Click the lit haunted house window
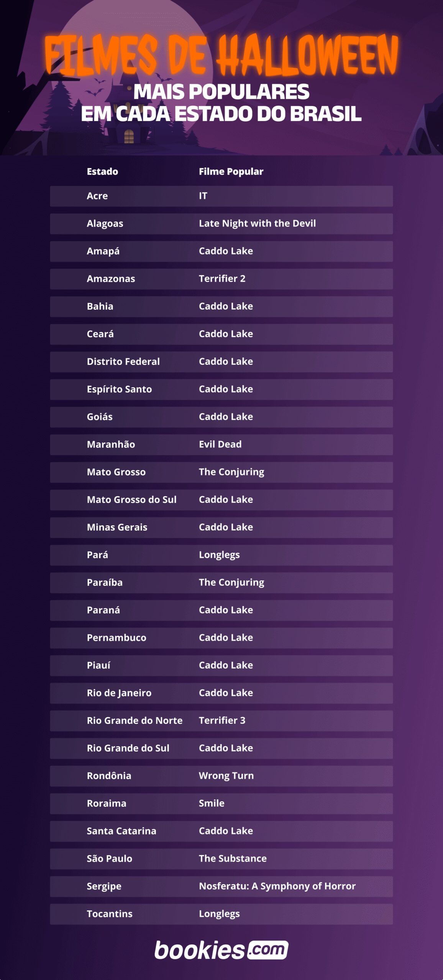The width and height of the screenshot is (443, 980). [129, 136]
